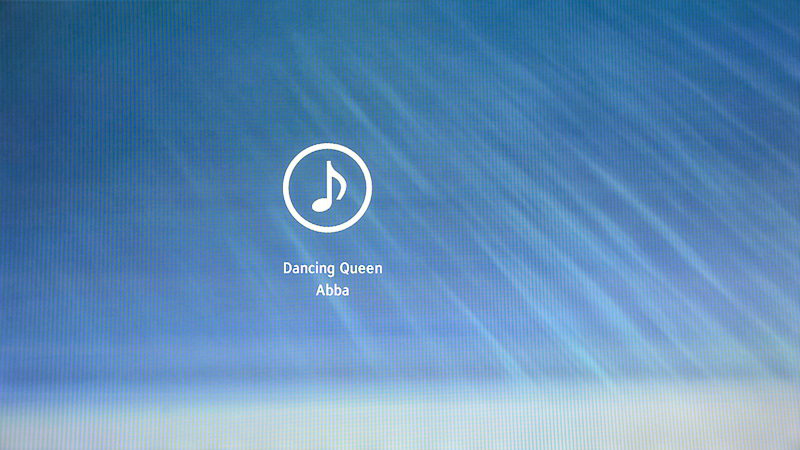Click the circular music note icon
Screen dimensions: 800x450
(328, 188)
